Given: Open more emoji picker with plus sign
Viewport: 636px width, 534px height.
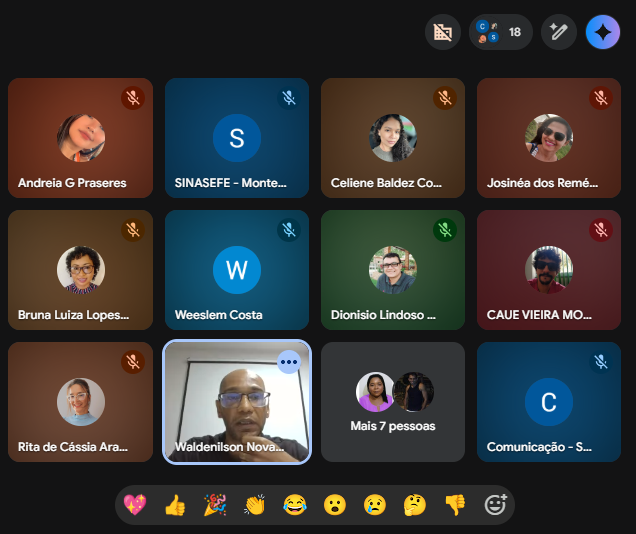Looking at the screenshot, I should [495, 505].
